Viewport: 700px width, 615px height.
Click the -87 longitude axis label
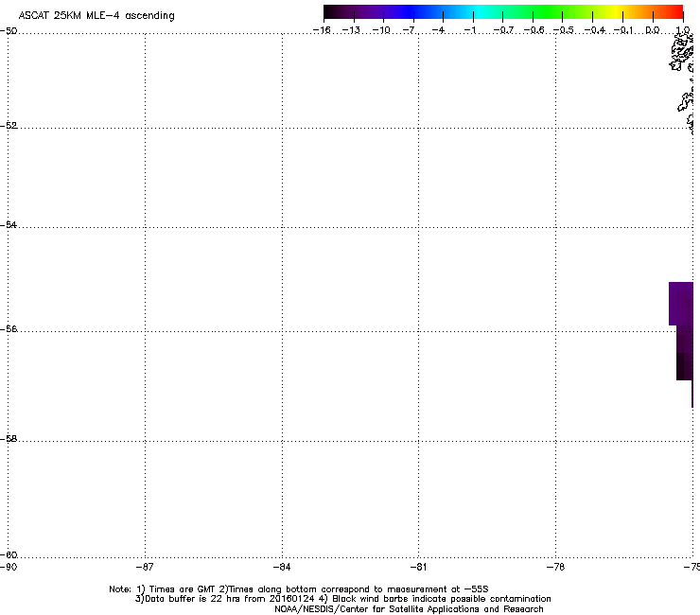tap(145, 567)
